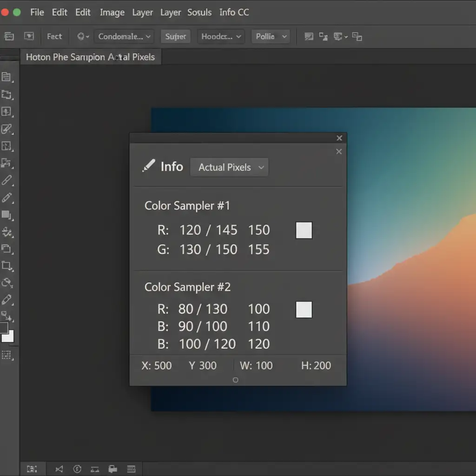Open the Actual Pixels dropdown in Info panel
The image size is (476, 476).
coord(229,167)
